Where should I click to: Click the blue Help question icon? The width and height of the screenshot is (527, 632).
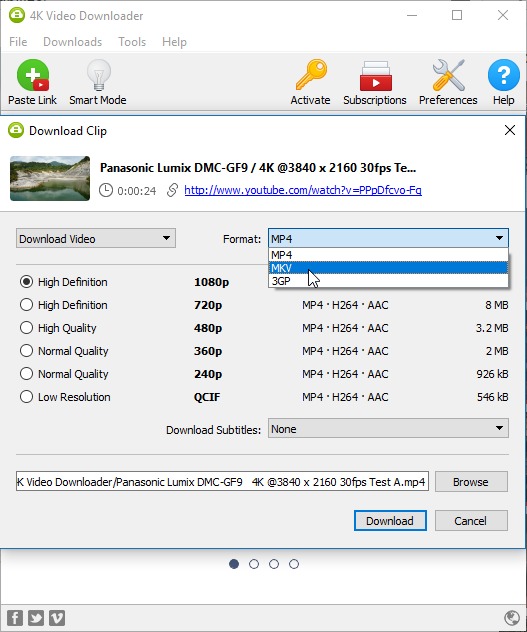point(504,75)
